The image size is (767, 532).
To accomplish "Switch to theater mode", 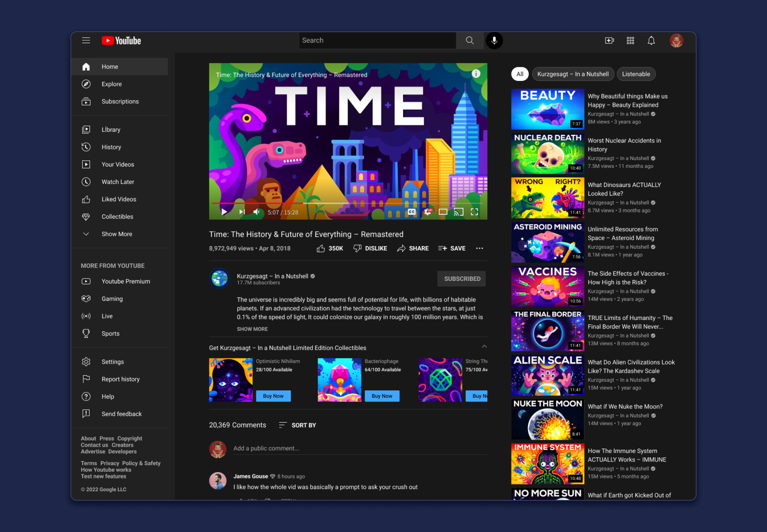I will pos(443,212).
